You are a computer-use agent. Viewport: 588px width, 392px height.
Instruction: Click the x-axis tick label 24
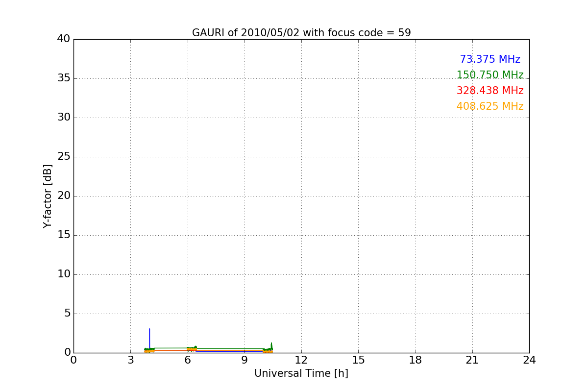pos(529,360)
